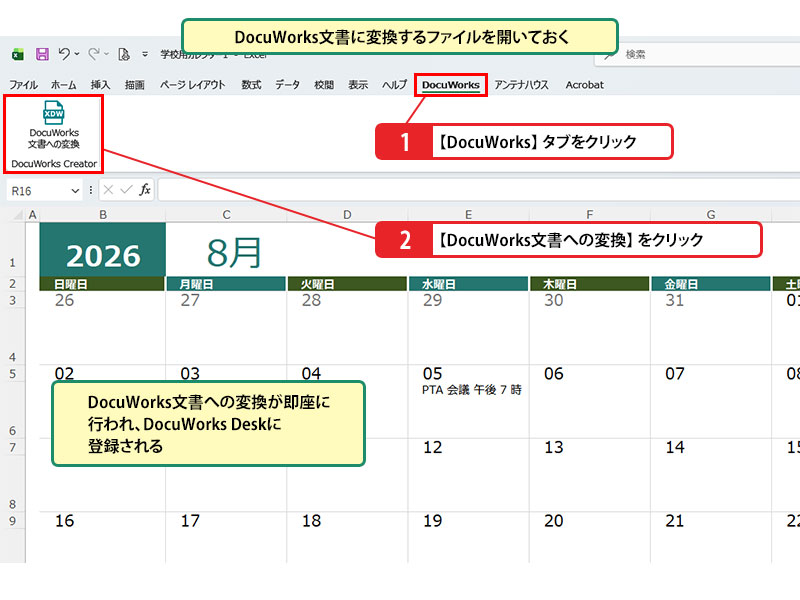
Task: Switch to the データ ribbon tab
Action: (287, 85)
